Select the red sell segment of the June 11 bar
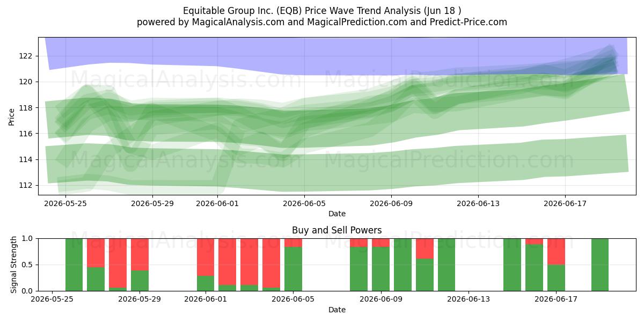This screenshot has height=322, width=644. [425, 248]
